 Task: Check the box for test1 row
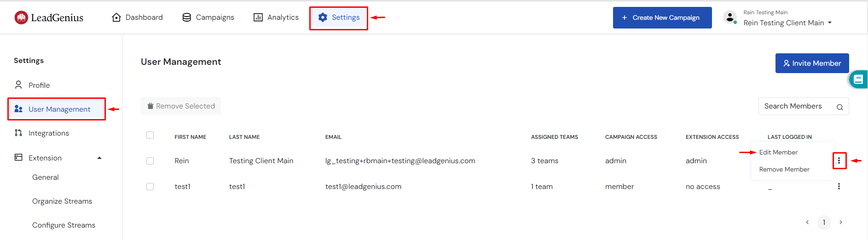pyautogui.click(x=150, y=187)
